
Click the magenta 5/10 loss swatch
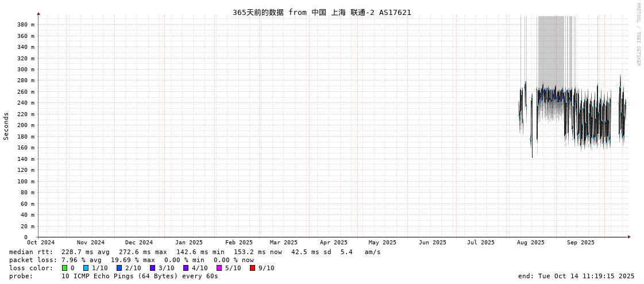[219, 268]
